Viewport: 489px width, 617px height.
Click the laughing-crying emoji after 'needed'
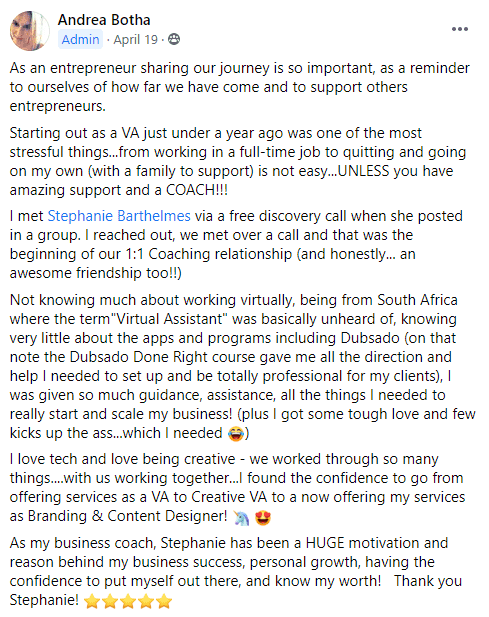(x=236, y=434)
